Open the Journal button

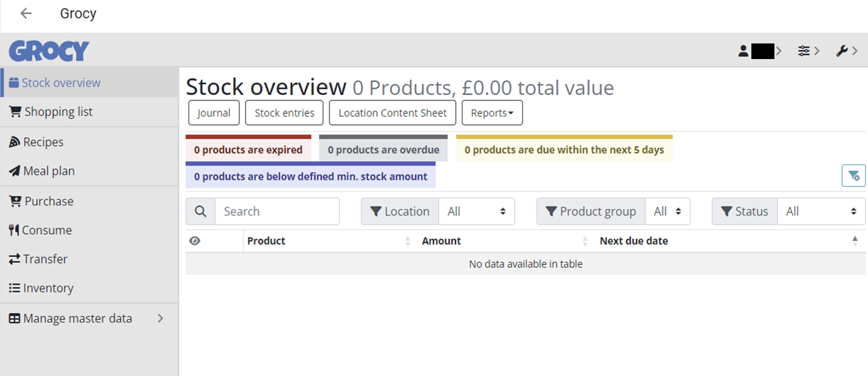tap(214, 113)
